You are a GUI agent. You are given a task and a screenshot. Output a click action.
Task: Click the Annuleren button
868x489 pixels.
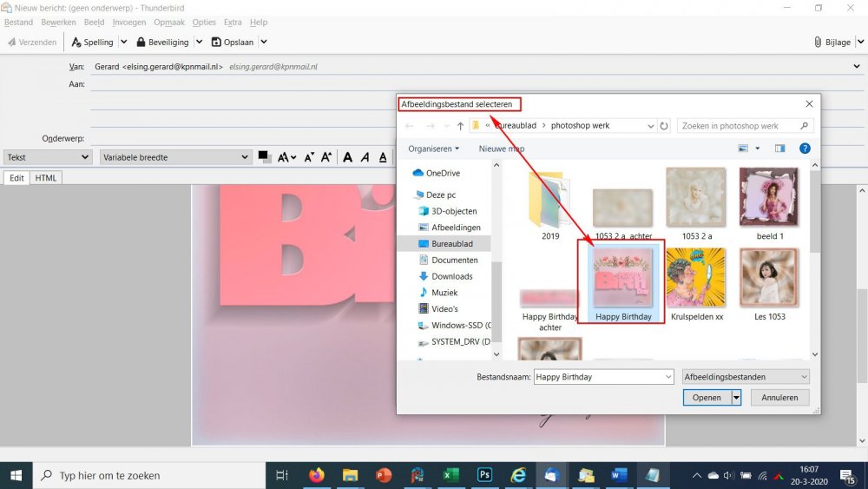779,397
